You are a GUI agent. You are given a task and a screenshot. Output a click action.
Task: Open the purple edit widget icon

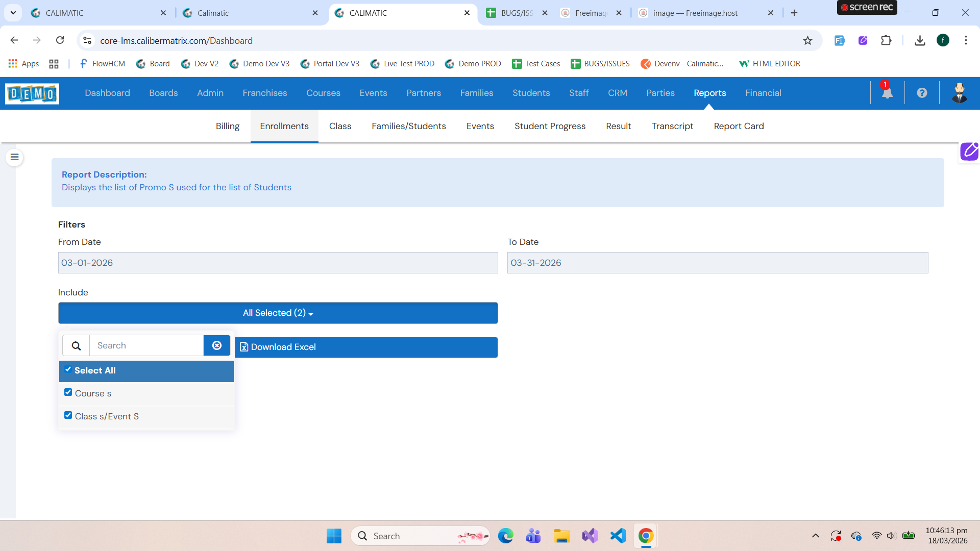[x=969, y=152]
